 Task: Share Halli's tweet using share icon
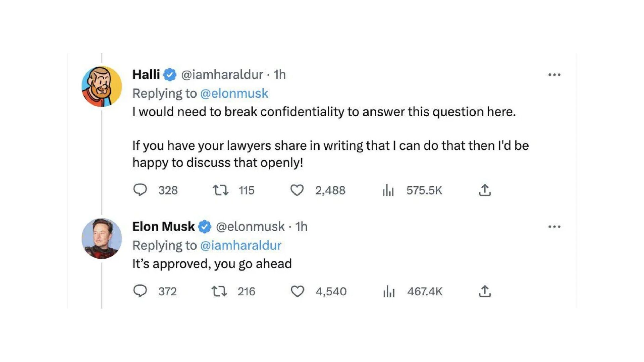[x=485, y=190]
